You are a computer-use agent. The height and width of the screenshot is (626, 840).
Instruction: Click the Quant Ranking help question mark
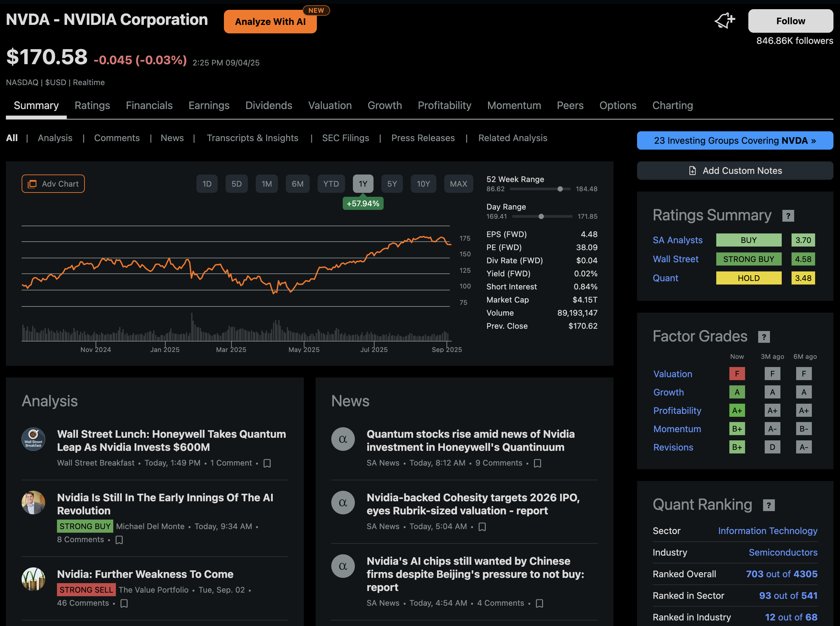click(x=768, y=505)
